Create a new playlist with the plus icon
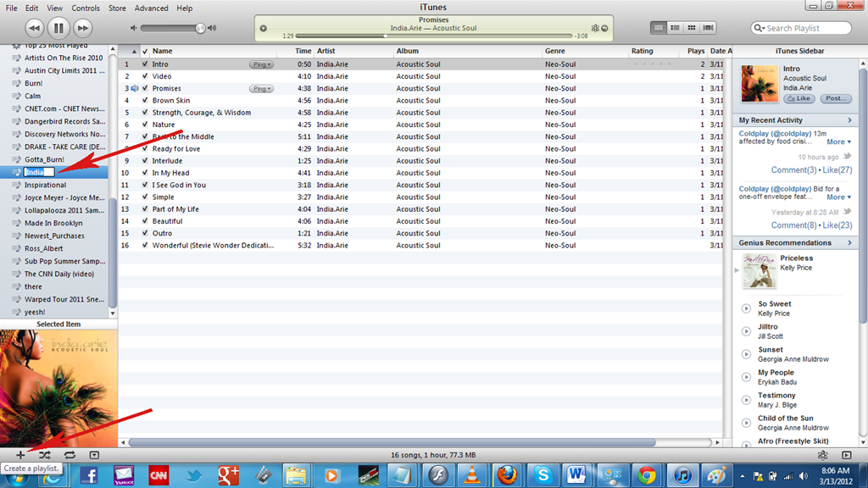Screen dimensions: 868x488 [x=19, y=454]
